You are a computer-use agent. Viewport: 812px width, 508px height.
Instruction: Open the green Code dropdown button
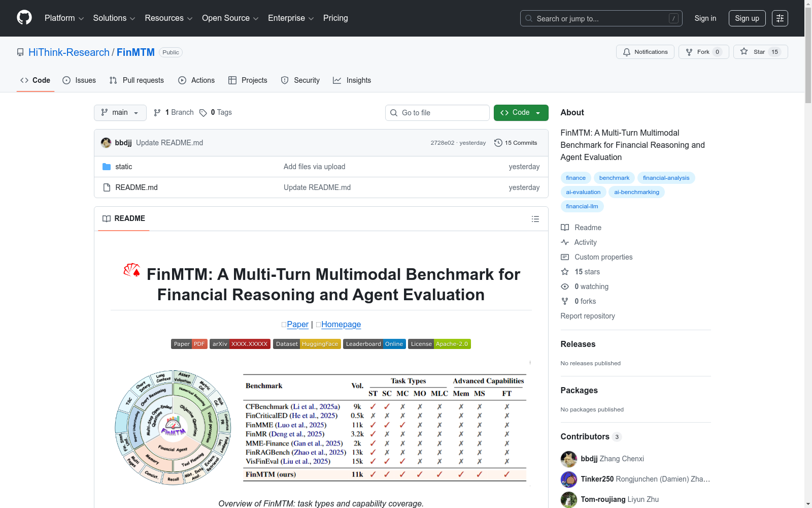tap(521, 113)
